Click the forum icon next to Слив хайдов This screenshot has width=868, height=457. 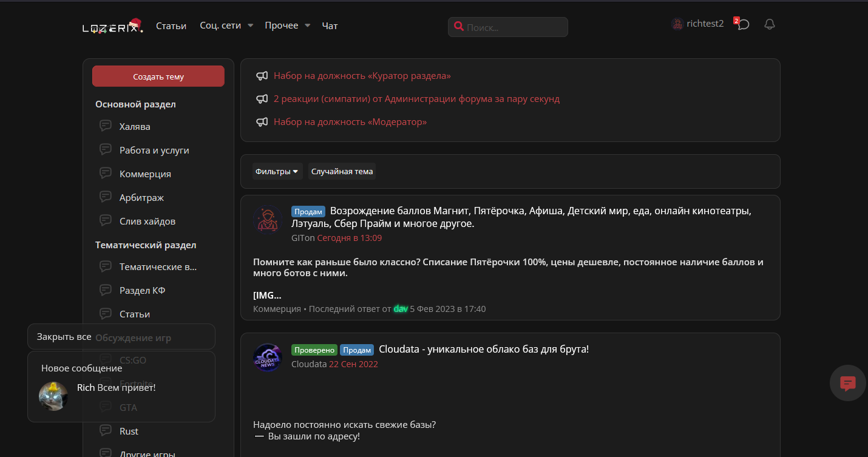click(x=106, y=221)
